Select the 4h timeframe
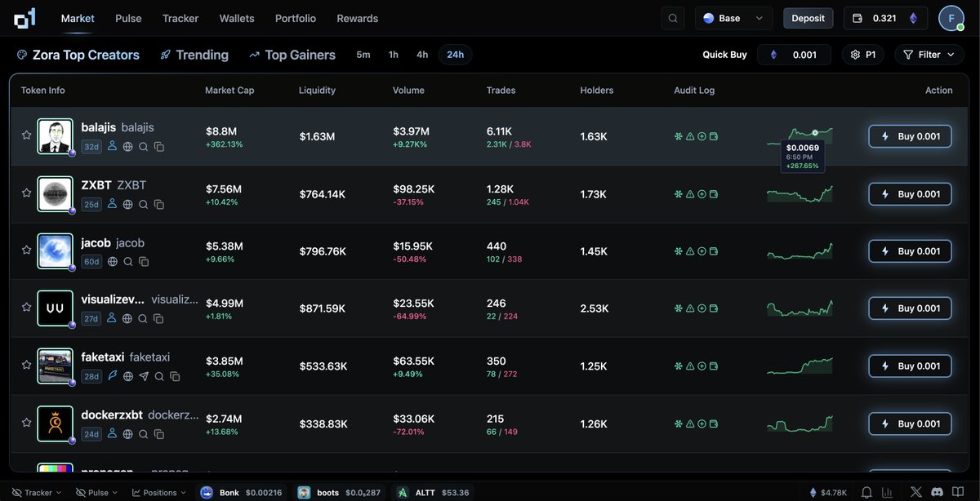This screenshot has height=501, width=980. (422, 55)
